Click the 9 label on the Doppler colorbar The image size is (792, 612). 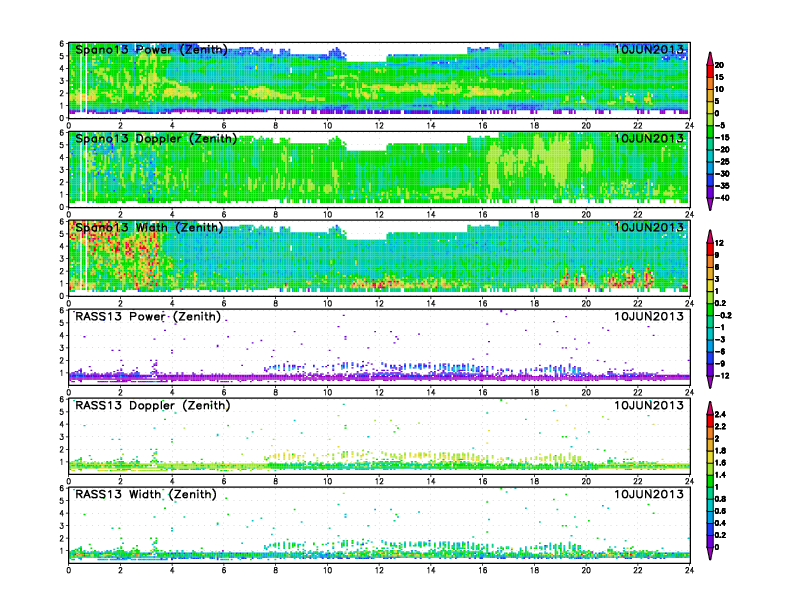pos(717,255)
